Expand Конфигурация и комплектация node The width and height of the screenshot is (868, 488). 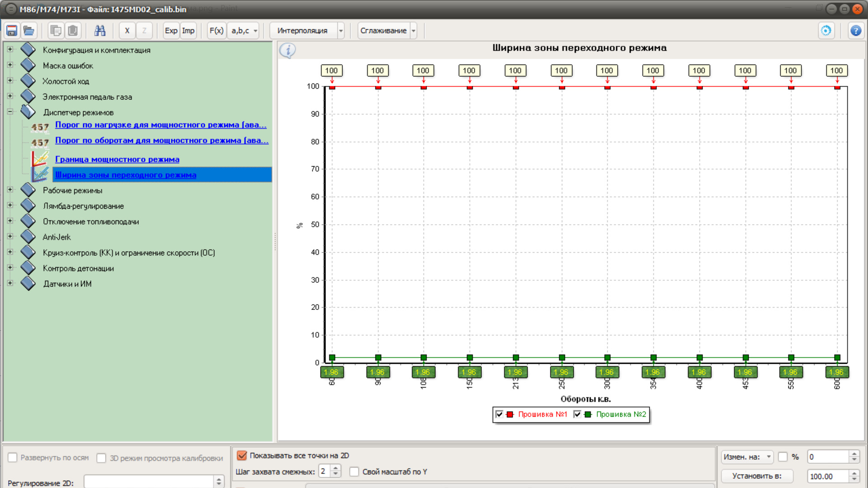[10, 49]
